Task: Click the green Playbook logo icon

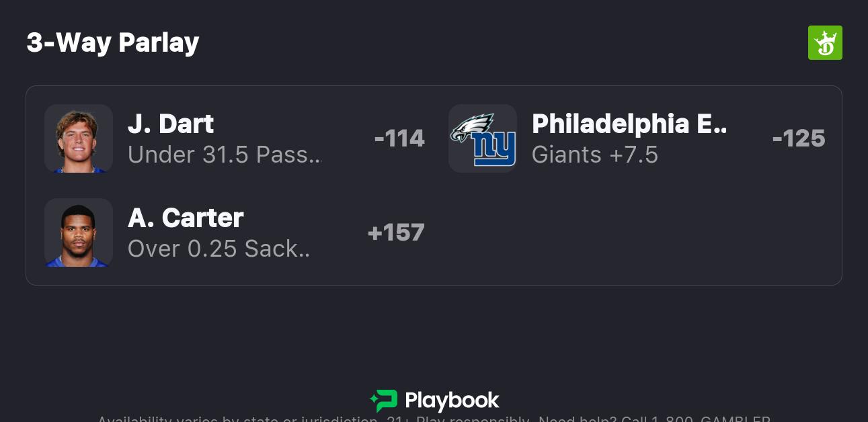Action: 383,400
